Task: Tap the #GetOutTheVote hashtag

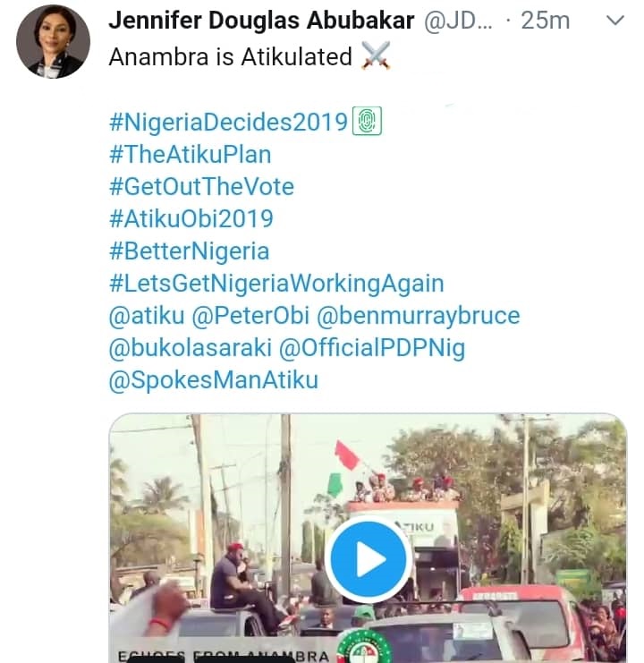Action: 200,187
